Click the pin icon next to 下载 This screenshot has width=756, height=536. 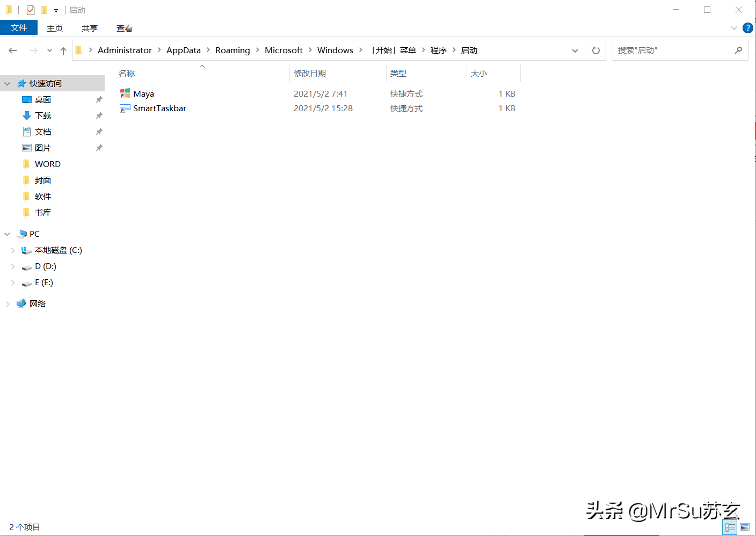point(99,115)
